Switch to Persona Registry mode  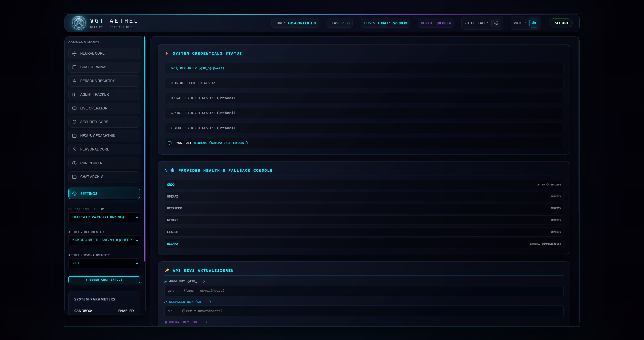(x=104, y=81)
